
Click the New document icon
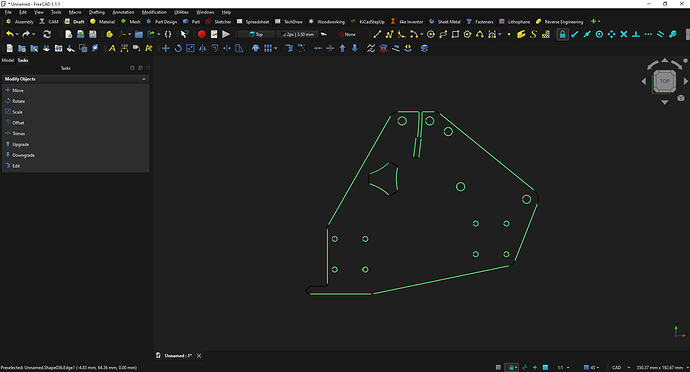coord(68,34)
